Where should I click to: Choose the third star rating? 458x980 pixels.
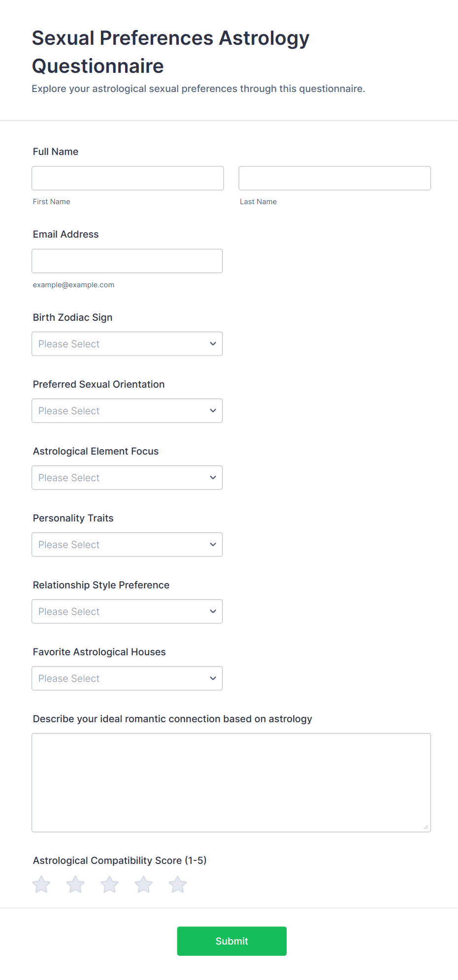[x=109, y=884]
